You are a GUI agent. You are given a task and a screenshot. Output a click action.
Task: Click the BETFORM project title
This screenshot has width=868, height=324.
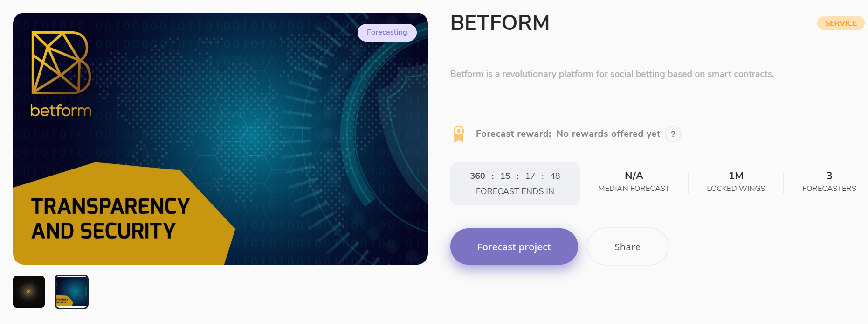click(500, 22)
